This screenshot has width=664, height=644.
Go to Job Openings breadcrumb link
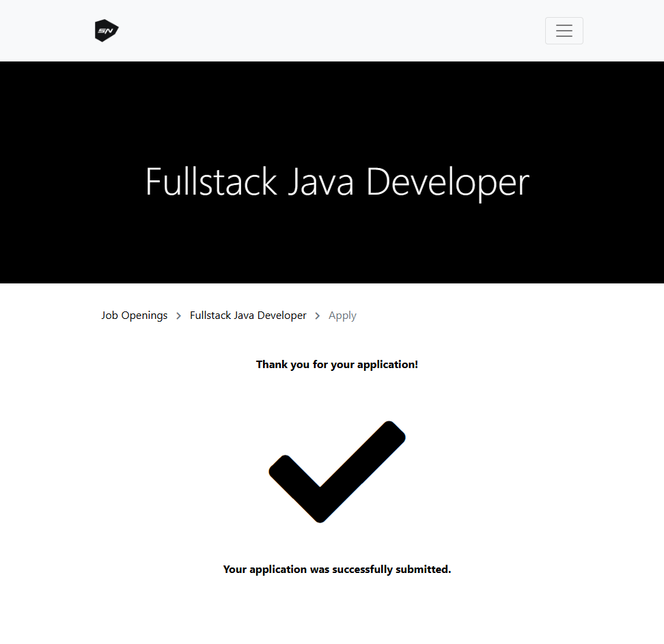click(x=135, y=316)
